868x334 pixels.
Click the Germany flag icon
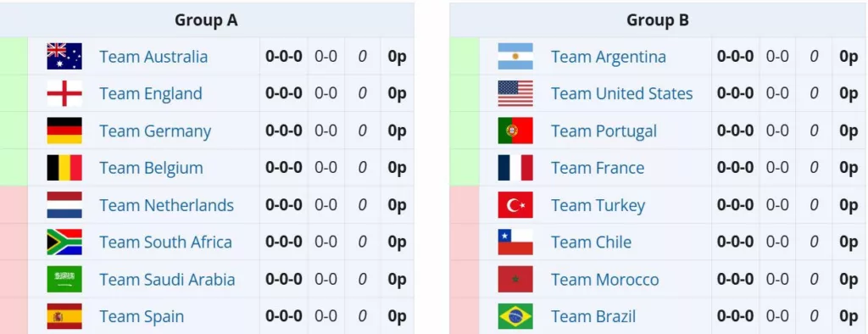(x=64, y=131)
